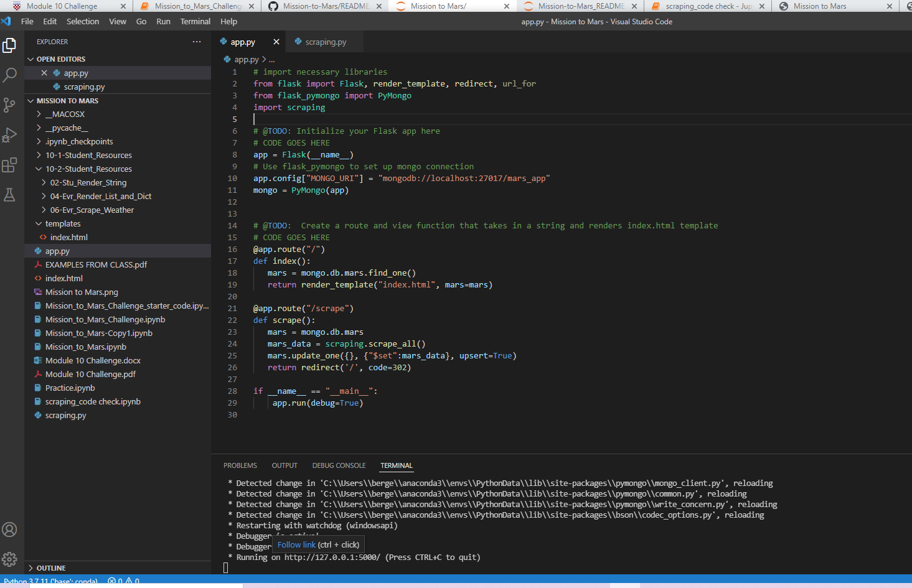Click the breadcrumb ellipsis after app.py
The height and width of the screenshot is (588, 912).
click(271, 60)
